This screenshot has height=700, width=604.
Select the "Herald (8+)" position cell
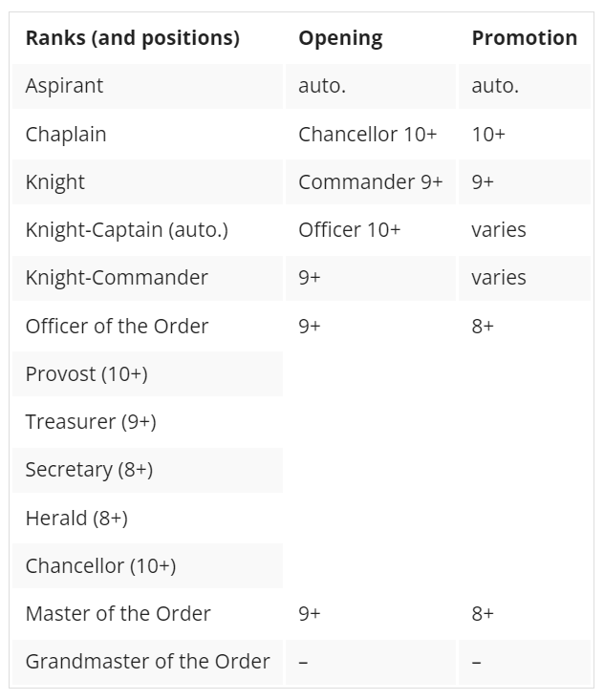pos(76,518)
